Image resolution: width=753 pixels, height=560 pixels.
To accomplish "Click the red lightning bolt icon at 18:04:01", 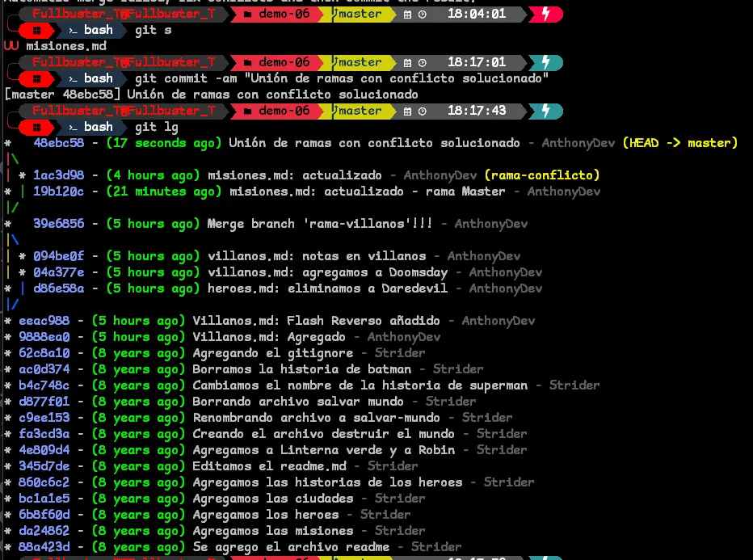I will pyautogui.click(x=547, y=14).
